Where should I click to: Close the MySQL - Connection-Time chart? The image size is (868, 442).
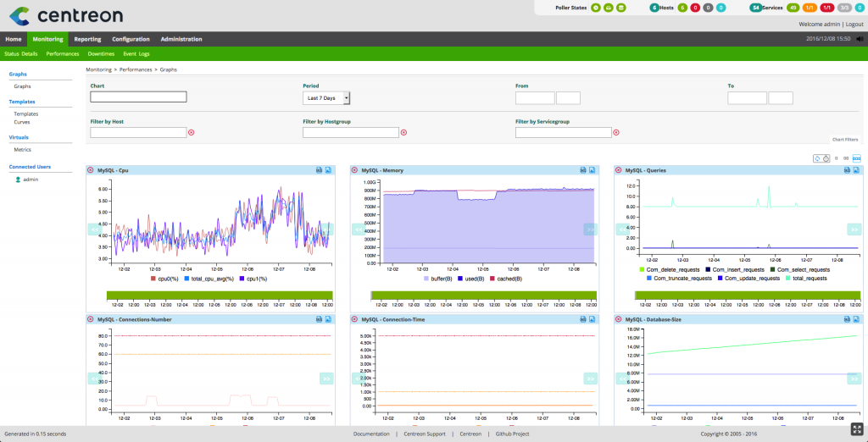(x=354, y=319)
